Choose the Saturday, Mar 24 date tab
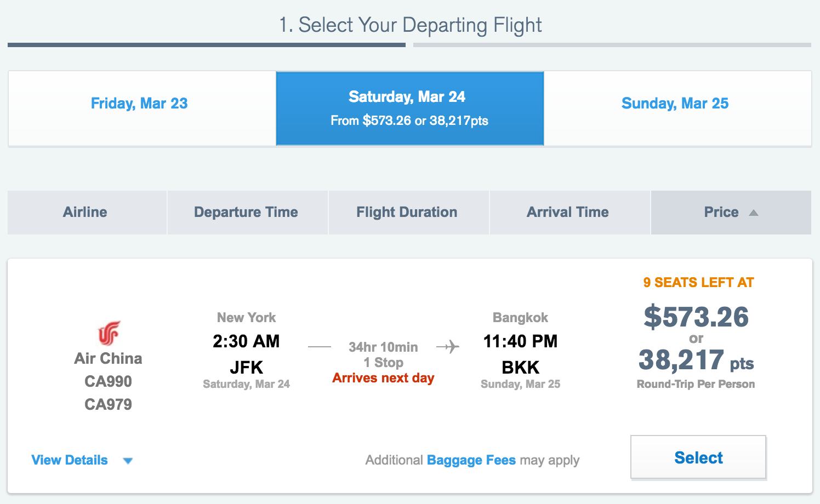Image resolution: width=820 pixels, height=504 pixels. point(410,108)
